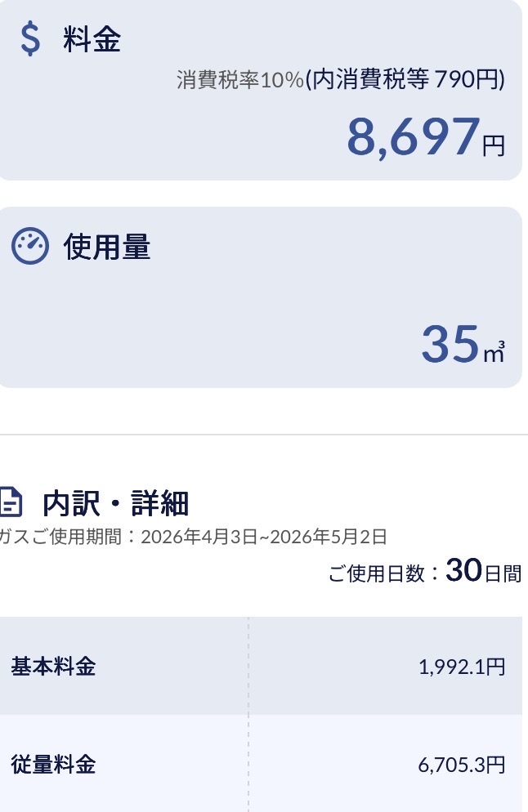Viewport: 528px width, 812px height.
Task: Click the ご使用日数 30日間 text
Action: tap(425, 571)
